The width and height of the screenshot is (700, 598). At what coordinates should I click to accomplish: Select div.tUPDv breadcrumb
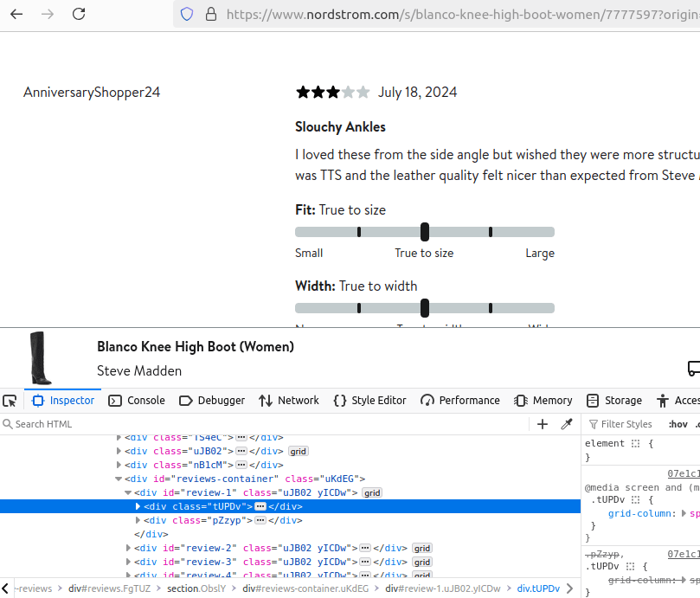click(538, 588)
